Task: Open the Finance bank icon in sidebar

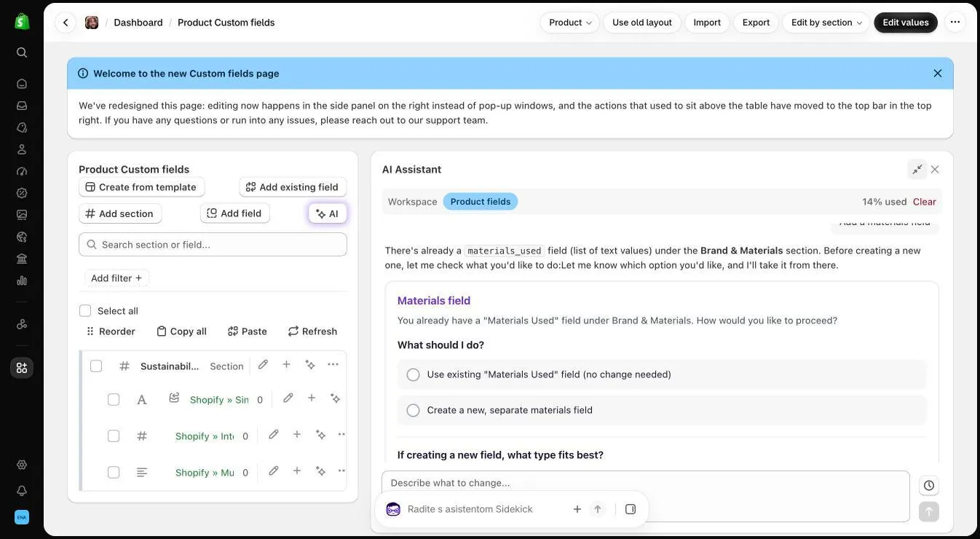Action: [22, 259]
